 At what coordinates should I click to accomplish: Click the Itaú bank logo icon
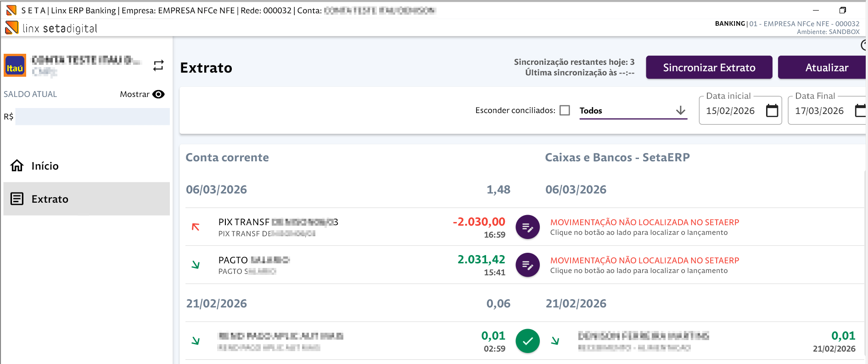15,65
